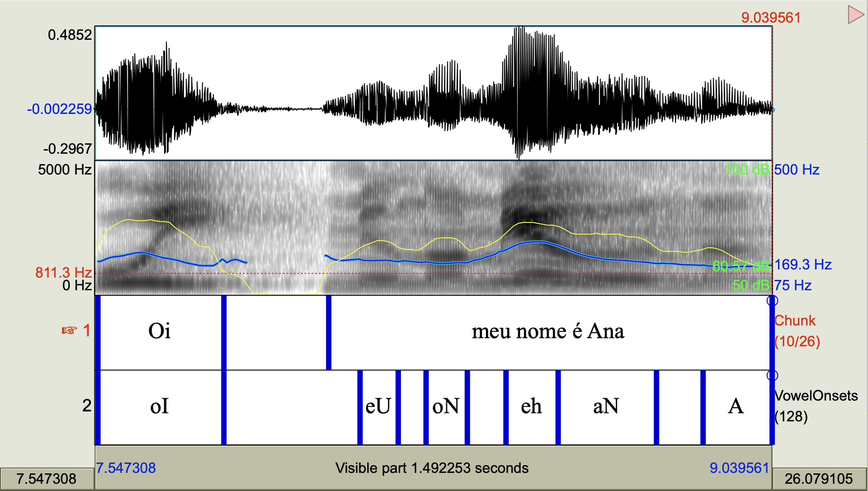This screenshot has width=868, height=491.
Task: Click the circle atop VowelOnsets right boundary
Action: point(772,375)
